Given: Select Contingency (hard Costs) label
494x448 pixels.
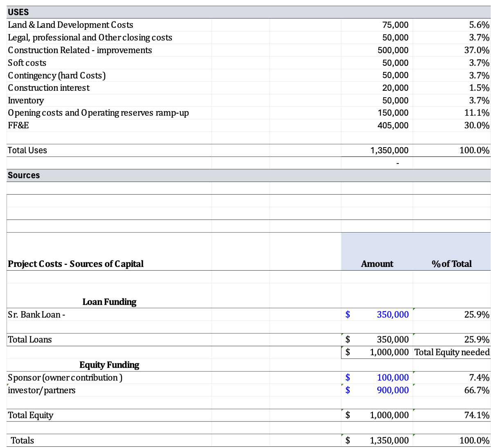Looking at the screenshot, I should click(x=57, y=76).
